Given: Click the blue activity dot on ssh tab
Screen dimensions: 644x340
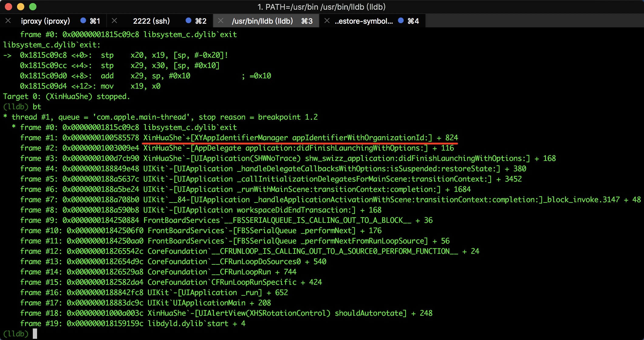Looking at the screenshot, I should point(188,20).
